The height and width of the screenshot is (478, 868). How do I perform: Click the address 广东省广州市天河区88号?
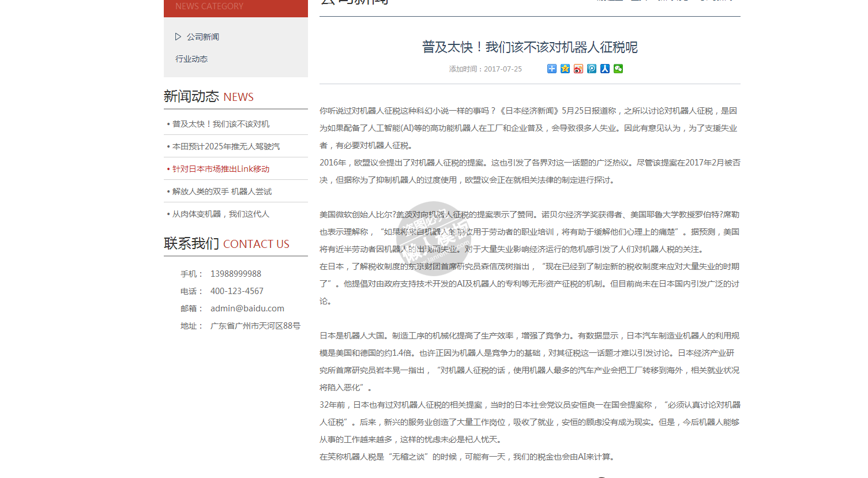tap(255, 326)
